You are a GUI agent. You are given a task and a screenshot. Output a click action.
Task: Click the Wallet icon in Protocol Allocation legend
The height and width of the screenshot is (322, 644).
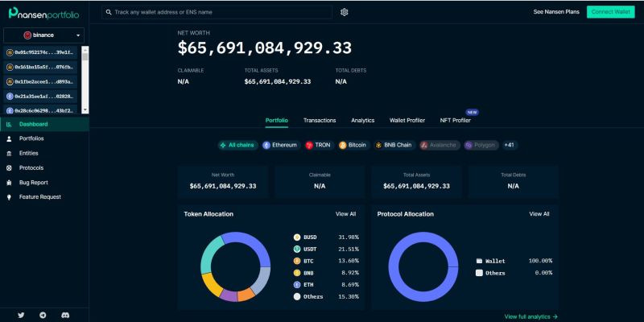479,261
